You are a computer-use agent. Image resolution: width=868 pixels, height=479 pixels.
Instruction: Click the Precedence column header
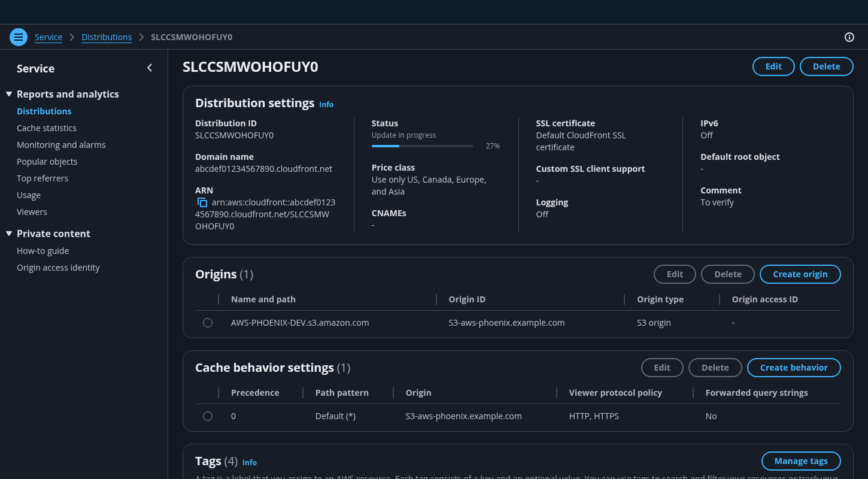tap(255, 393)
